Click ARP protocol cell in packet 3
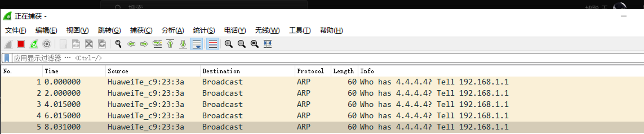The height and width of the screenshot is (134, 644). [x=303, y=104]
